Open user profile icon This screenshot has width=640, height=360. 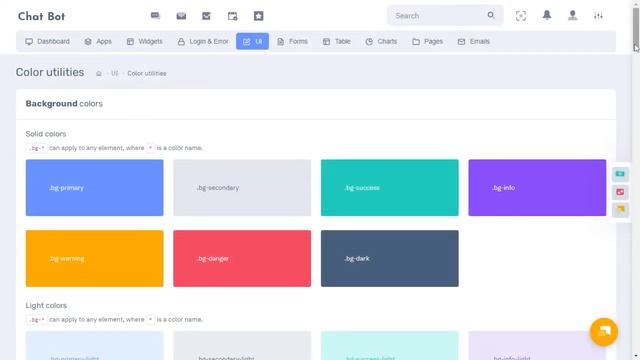tap(572, 16)
